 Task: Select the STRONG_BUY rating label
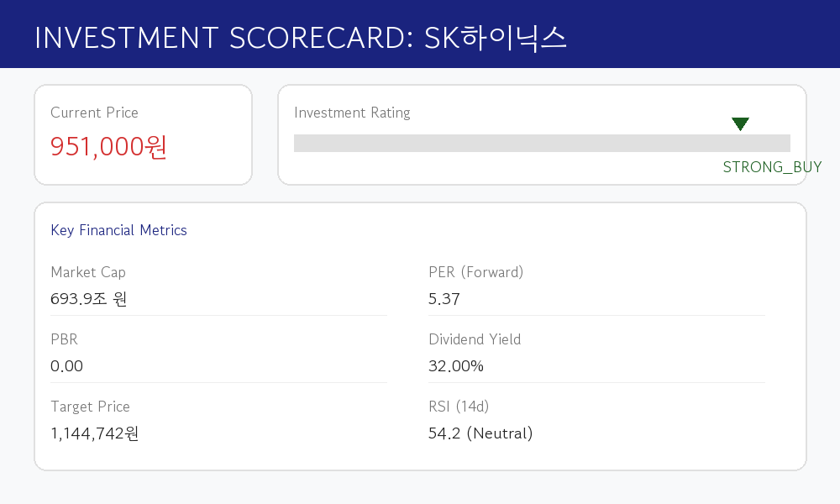click(x=772, y=167)
